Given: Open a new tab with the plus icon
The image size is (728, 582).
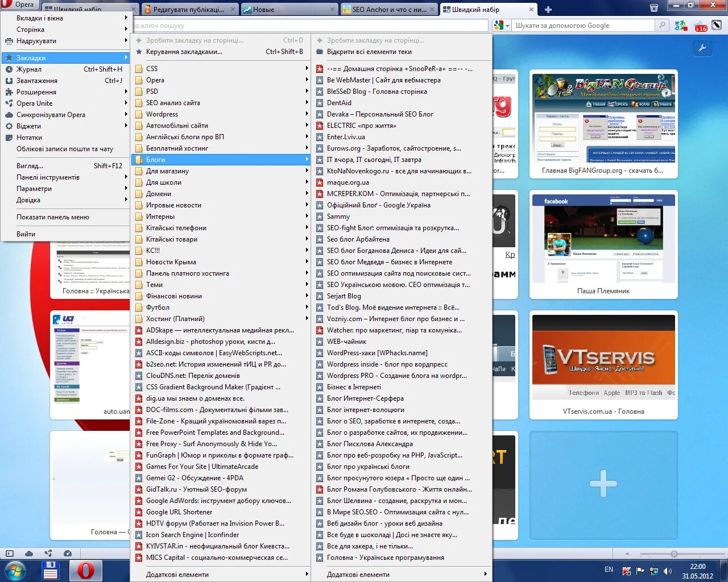Looking at the screenshot, I should pos(548,10).
